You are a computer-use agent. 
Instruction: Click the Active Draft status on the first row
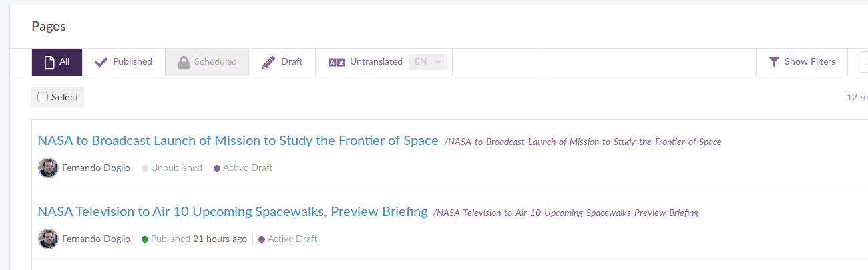coord(243,168)
